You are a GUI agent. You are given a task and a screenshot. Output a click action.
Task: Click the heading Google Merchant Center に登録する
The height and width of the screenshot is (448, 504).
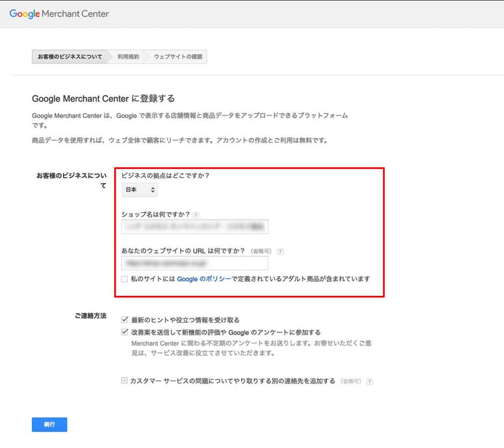[x=103, y=98]
